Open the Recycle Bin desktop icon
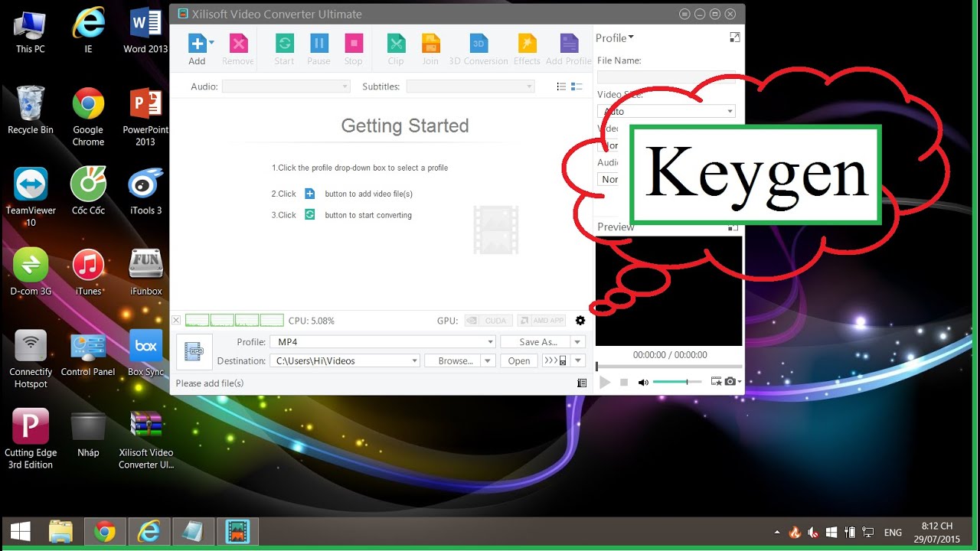Screen dimensions: 980x551 (31, 109)
